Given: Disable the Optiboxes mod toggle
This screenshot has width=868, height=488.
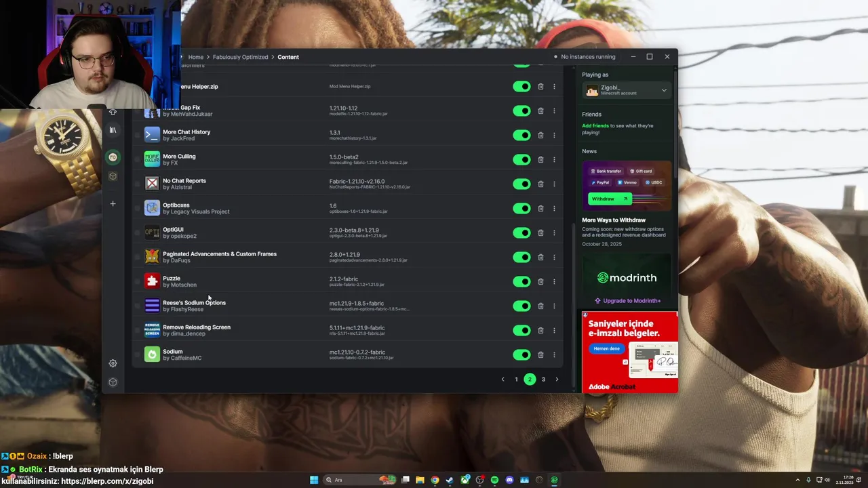Looking at the screenshot, I should click(521, 208).
